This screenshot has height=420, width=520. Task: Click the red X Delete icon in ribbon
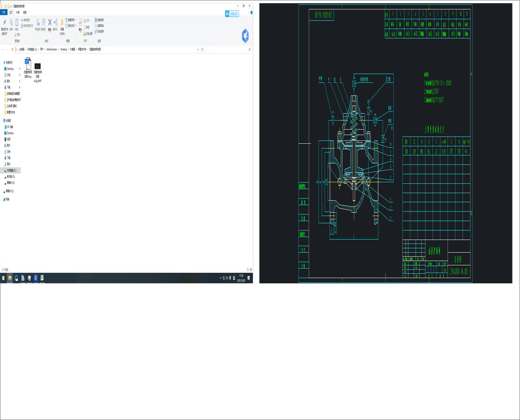tap(50, 22)
